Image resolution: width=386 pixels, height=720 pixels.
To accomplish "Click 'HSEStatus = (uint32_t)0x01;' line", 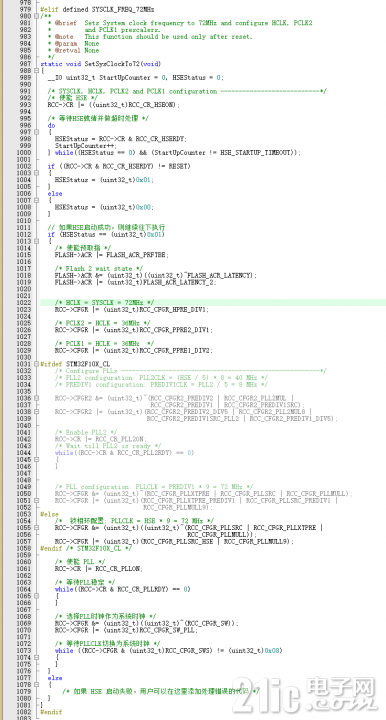I will 104,180.
